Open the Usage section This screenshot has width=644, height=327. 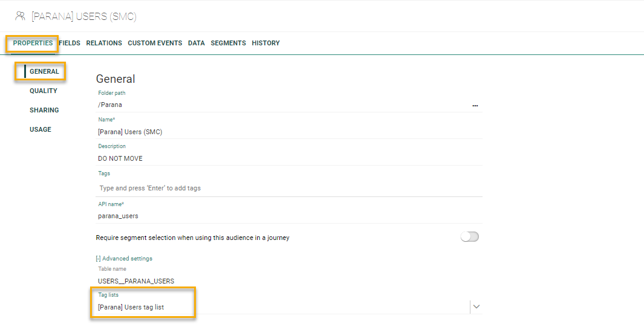[x=41, y=129]
